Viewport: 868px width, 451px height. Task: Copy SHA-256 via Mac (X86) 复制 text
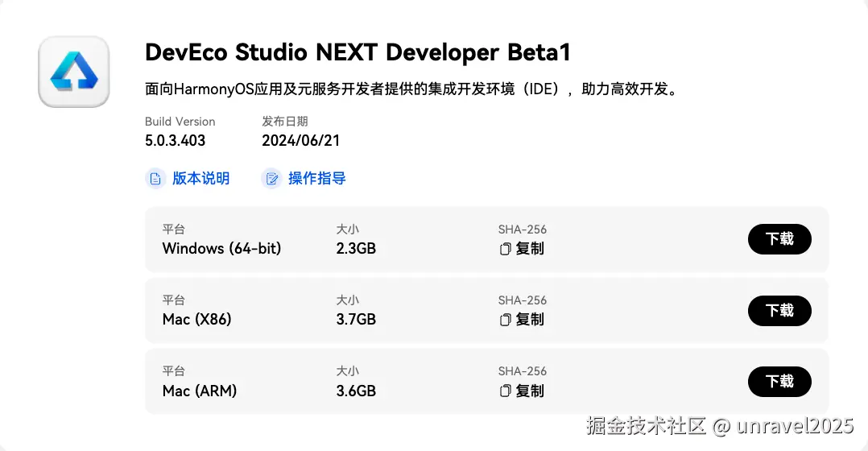(530, 320)
